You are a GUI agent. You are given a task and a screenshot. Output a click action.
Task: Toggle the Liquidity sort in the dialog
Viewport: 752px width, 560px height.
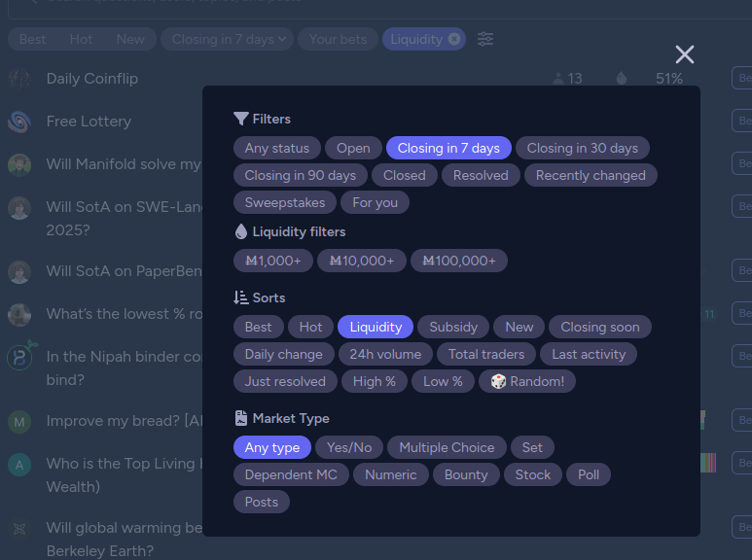click(x=376, y=327)
